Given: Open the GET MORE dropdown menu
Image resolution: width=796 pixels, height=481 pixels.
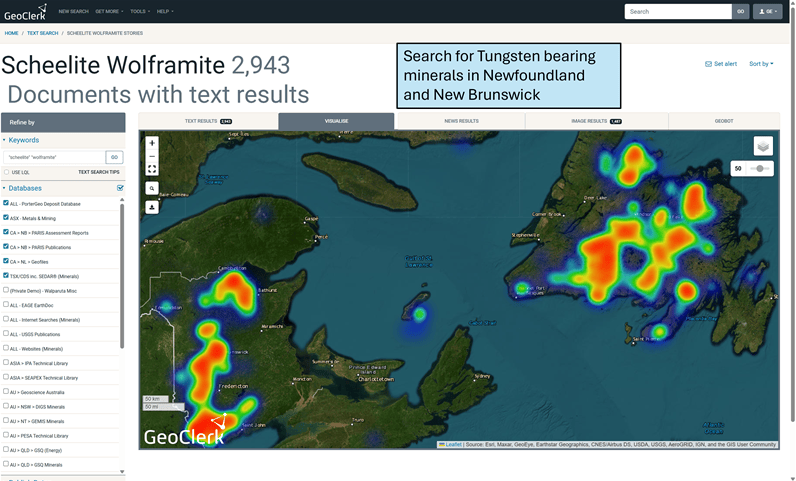Looking at the screenshot, I should click(109, 11).
